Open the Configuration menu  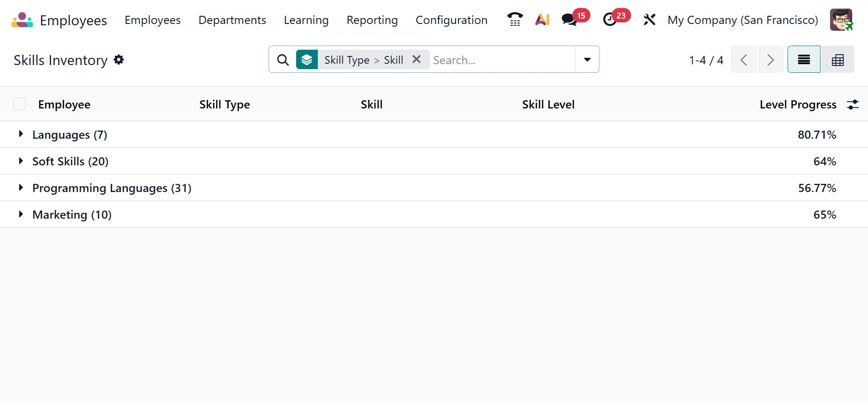tap(451, 20)
